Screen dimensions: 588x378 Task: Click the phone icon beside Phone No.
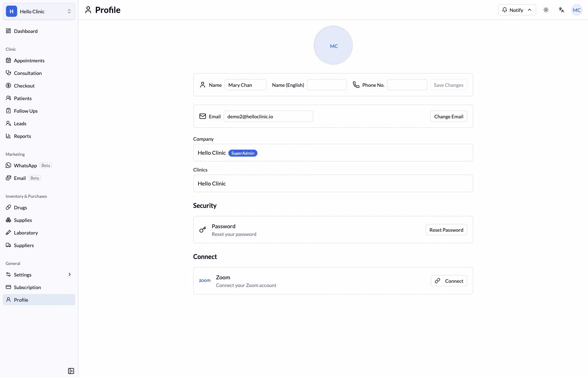click(356, 85)
